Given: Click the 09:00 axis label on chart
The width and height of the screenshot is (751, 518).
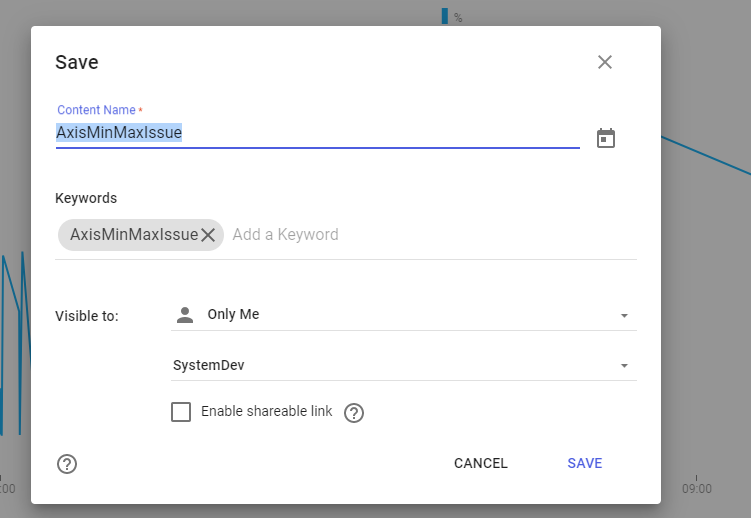Looking at the screenshot, I should pyautogui.click(x=697, y=489).
